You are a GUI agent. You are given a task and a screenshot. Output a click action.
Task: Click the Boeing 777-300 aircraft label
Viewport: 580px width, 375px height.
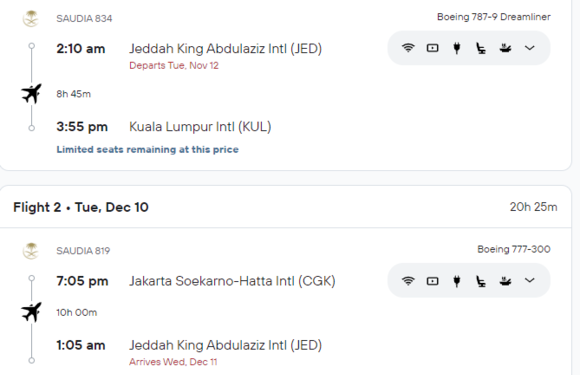[x=514, y=249]
